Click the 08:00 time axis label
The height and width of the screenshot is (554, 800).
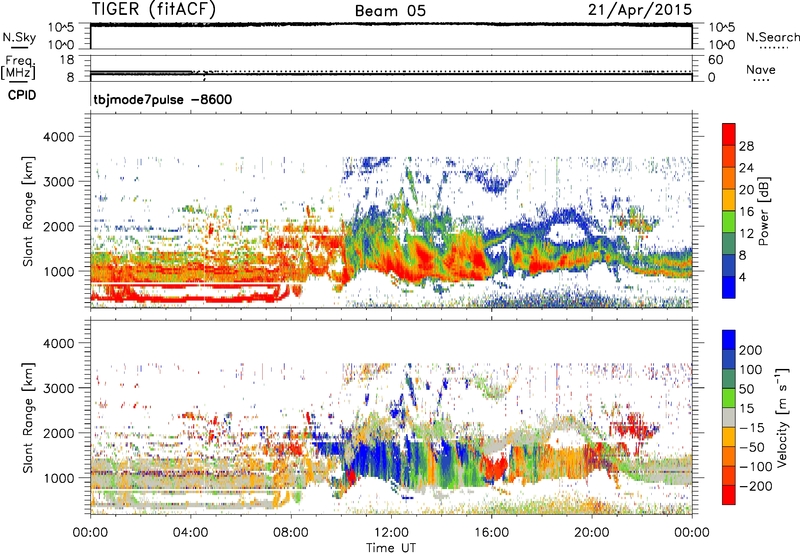pos(291,533)
